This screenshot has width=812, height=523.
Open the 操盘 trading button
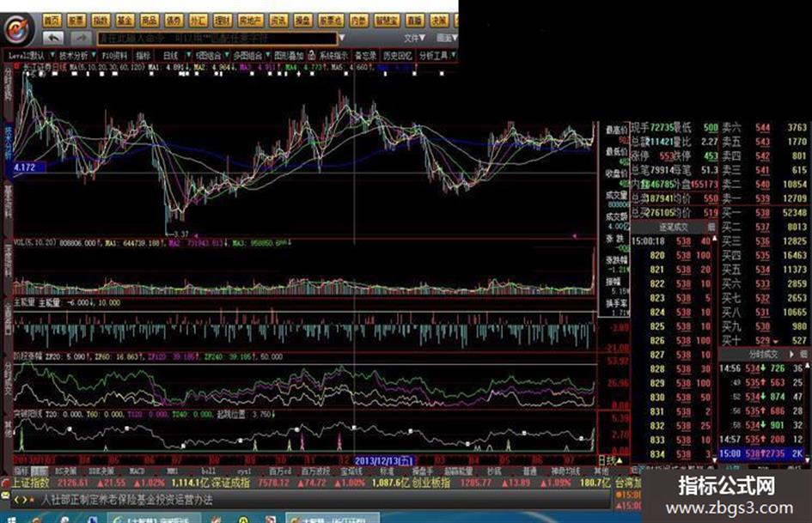click(303, 21)
